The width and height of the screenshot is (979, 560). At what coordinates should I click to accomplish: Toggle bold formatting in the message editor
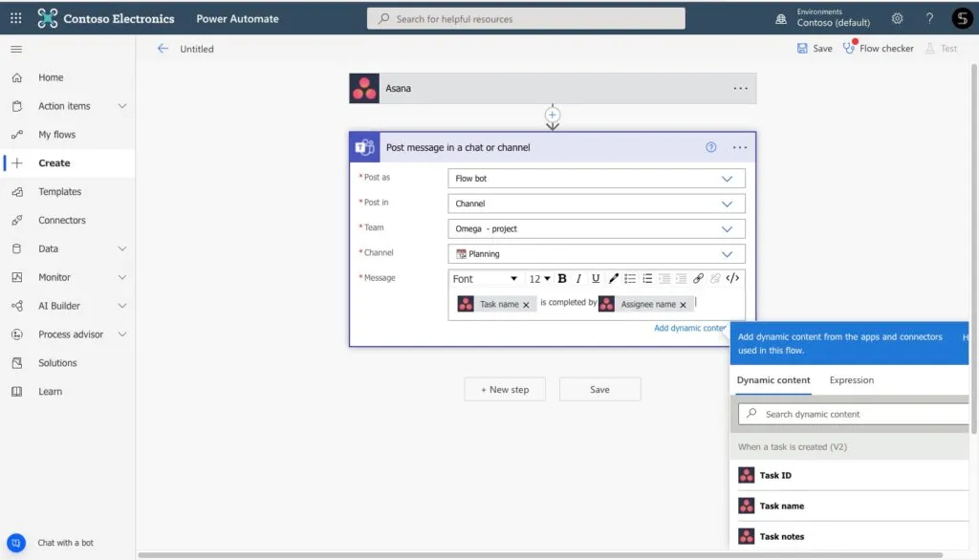[561, 278]
